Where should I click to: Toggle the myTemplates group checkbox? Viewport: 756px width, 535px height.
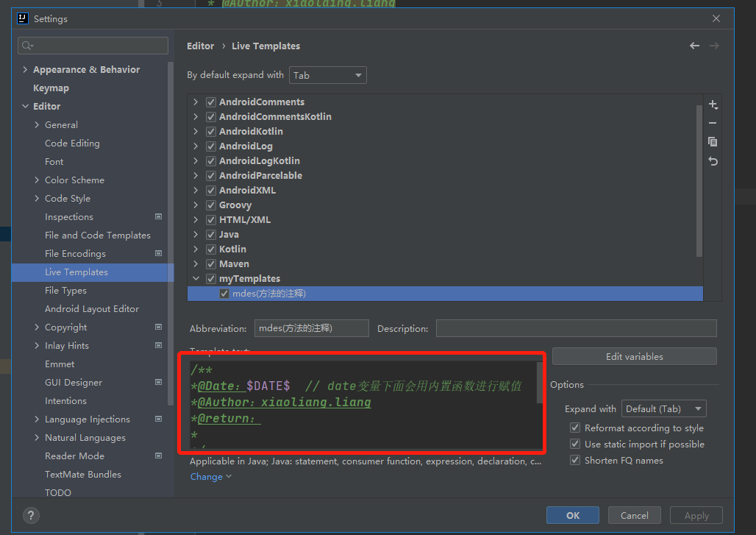[x=211, y=279]
